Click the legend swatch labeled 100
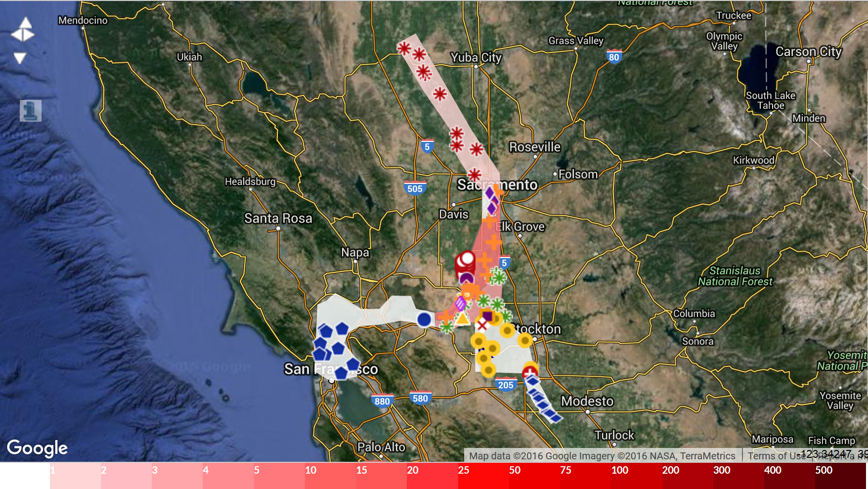This screenshot has height=489, width=868. tap(636, 476)
